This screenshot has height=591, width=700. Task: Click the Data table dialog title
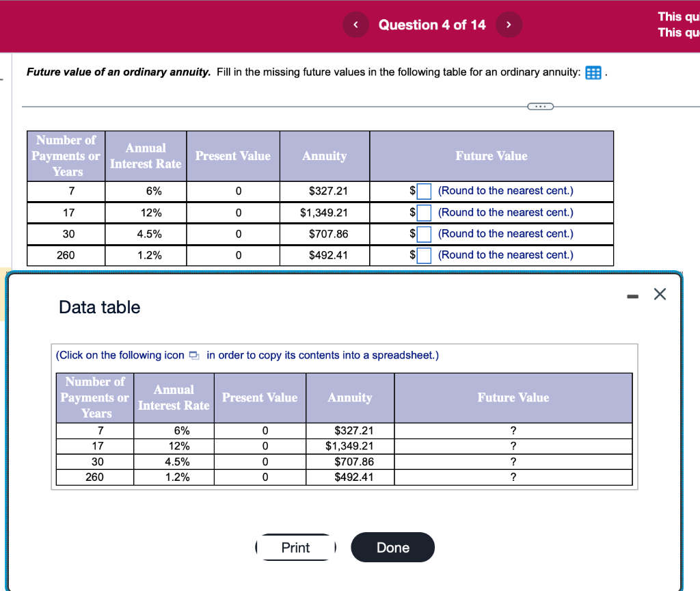tap(99, 307)
